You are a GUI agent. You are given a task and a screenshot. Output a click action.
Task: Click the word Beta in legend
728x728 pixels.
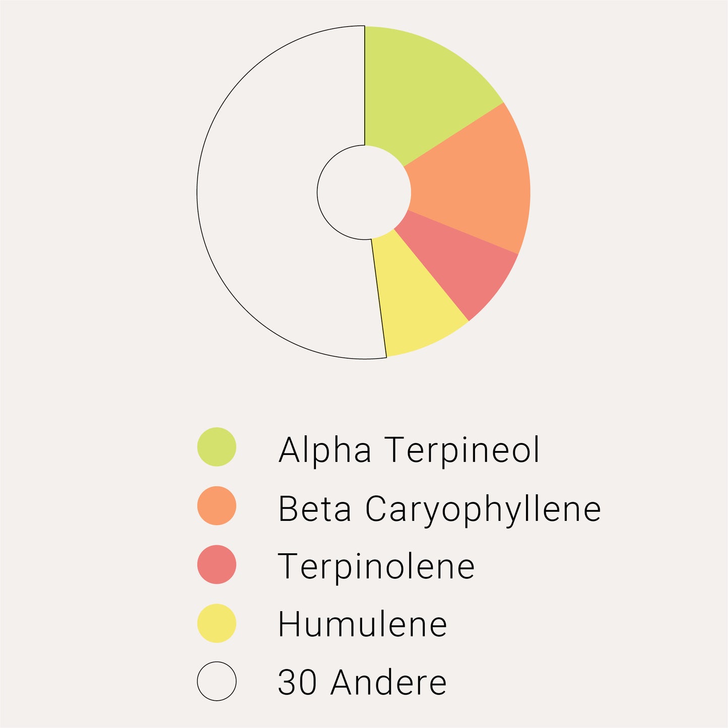[x=314, y=508]
